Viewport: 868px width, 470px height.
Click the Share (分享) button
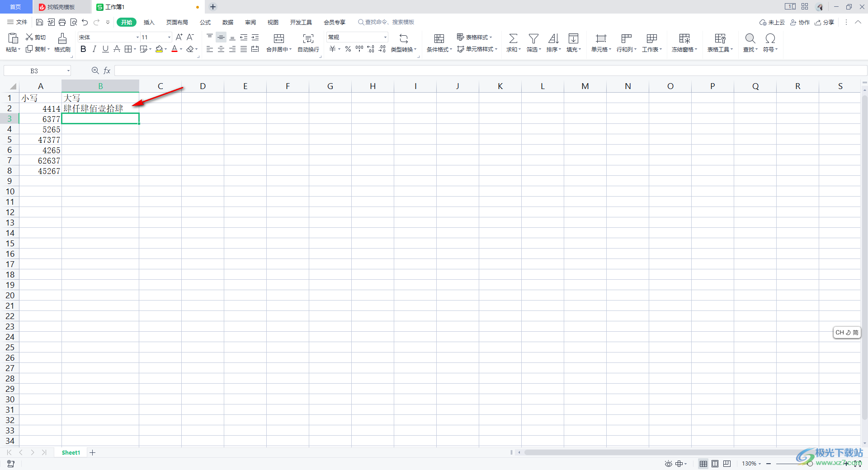coord(824,22)
